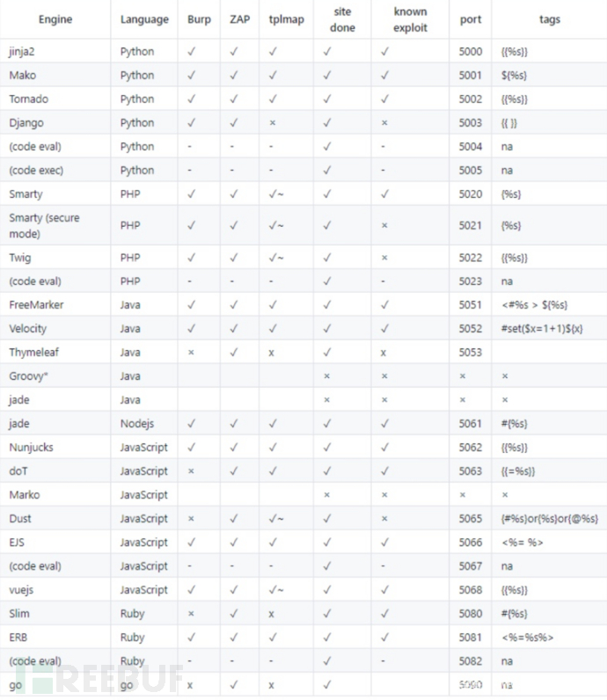Click the tplmap cross in Django row
This screenshot has width=607, height=700.
(x=273, y=123)
